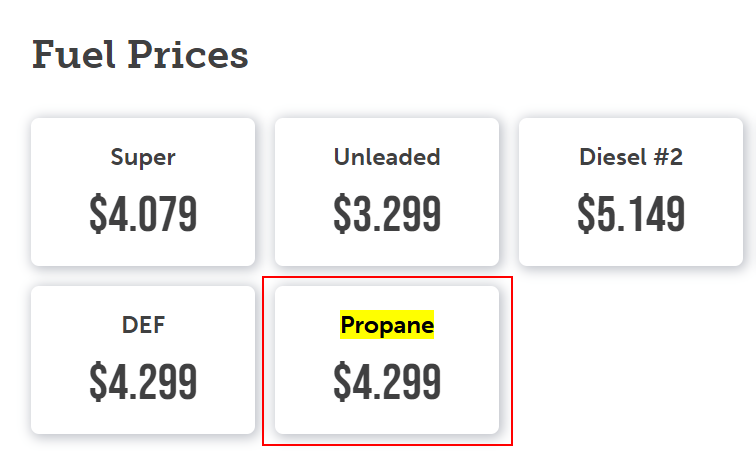Click the $5.149 Diesel price

coord(631,214)
